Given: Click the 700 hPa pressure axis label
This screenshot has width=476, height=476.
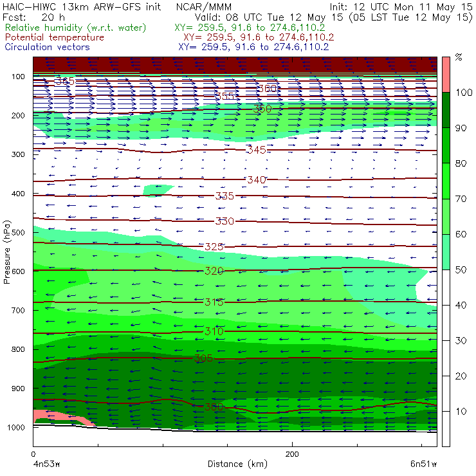Looking at the screenshot, I should [x=18, y=310].
